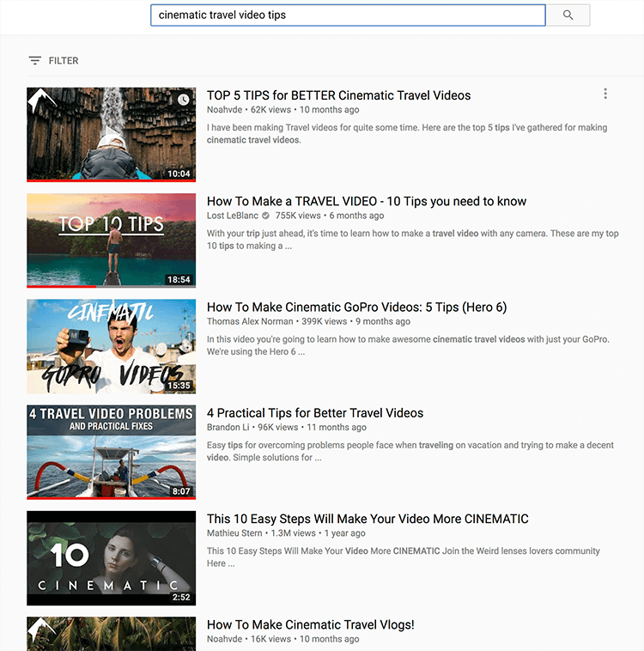
Task: Click description starting 'With your trip just ahead'
Action: tap(413, 240)
